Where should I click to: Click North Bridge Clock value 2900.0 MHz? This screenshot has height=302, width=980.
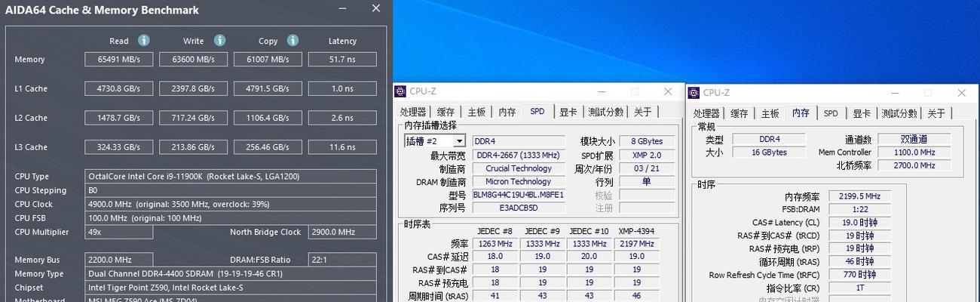click(342, 232)
